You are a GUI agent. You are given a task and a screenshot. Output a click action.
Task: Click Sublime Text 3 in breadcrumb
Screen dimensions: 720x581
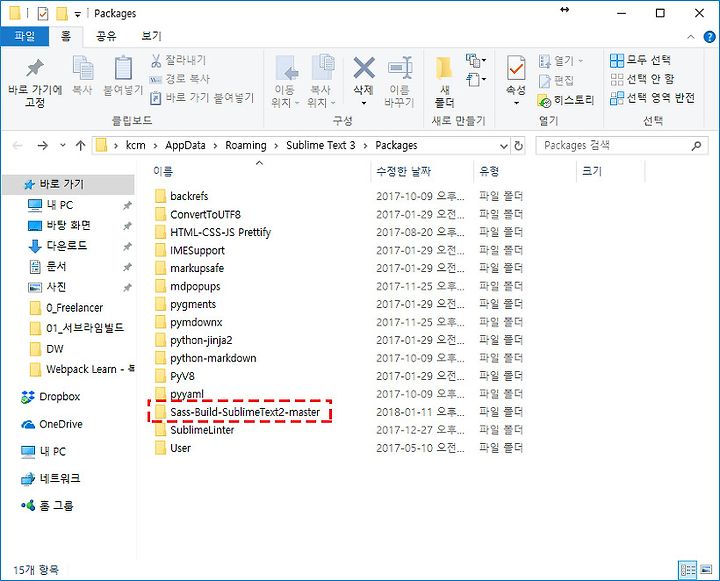(x=321, y=145)
